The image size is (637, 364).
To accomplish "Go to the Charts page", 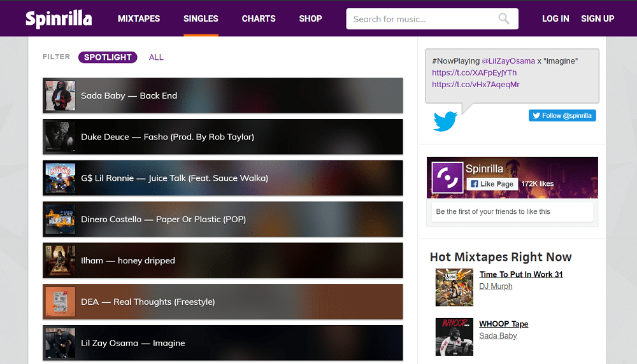I will [x=259, y=18].
